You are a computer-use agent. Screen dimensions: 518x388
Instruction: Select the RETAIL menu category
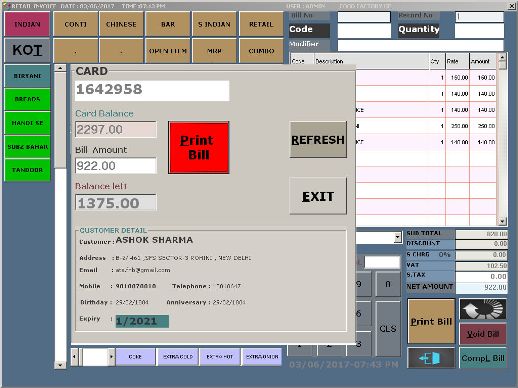(x=261, y=24)
